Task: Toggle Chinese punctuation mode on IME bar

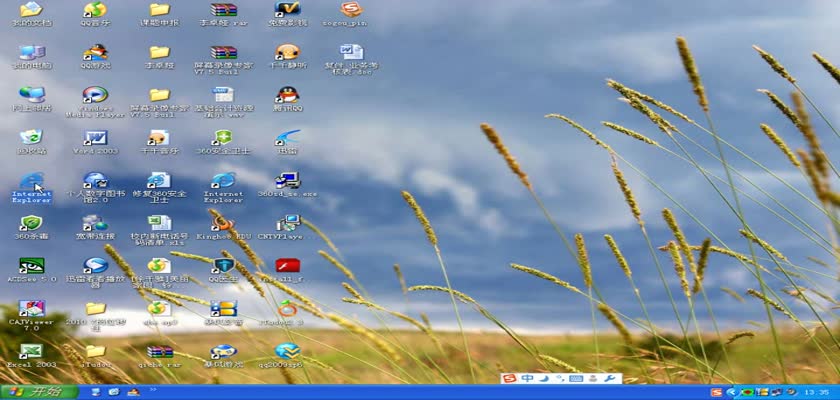Action: coord(560,379)
